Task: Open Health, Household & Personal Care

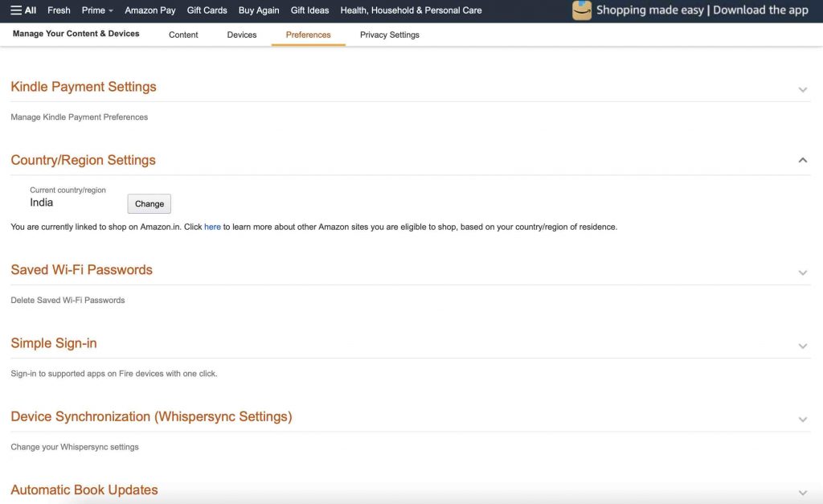Action: 411,10
